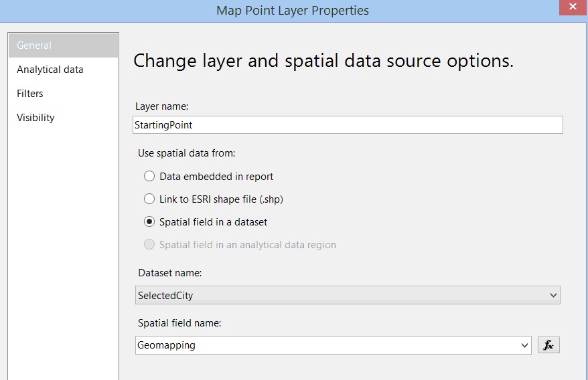The image size is (588, 380).
Task: Open the Dataset name dropdown showing SelectedCity
Action: pyautogui.click(x=348, y=295)
